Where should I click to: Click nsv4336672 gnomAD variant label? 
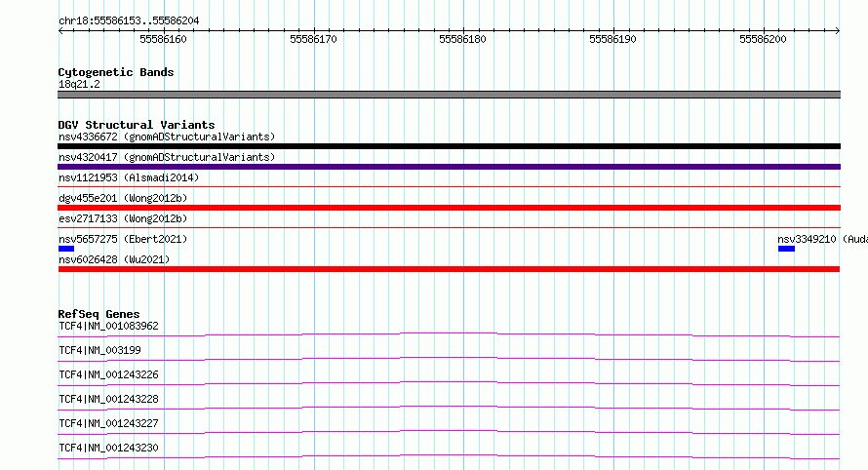167,137
